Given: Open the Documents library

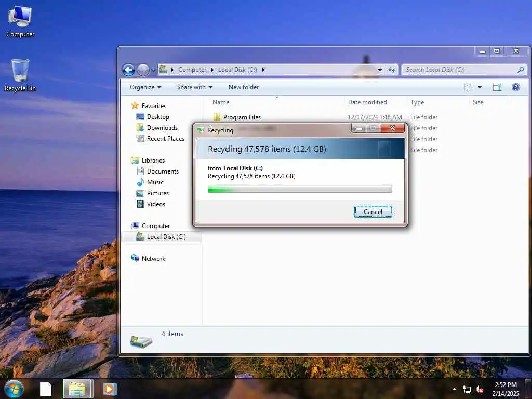Looking at the screenshot, I should click(163, 171).
